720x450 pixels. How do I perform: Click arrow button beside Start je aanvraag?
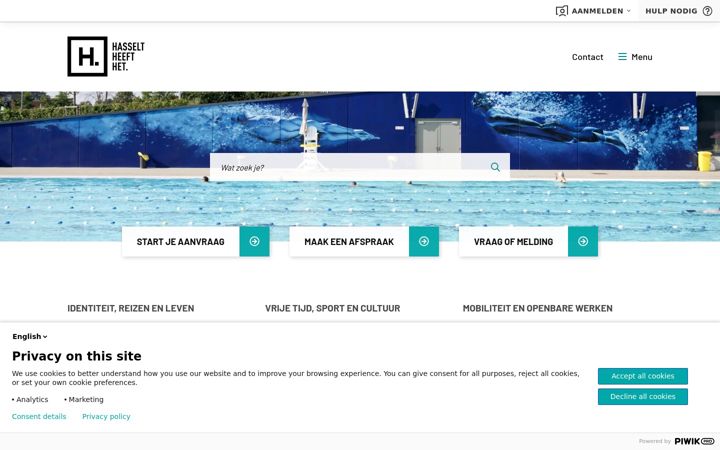(254, 242)
